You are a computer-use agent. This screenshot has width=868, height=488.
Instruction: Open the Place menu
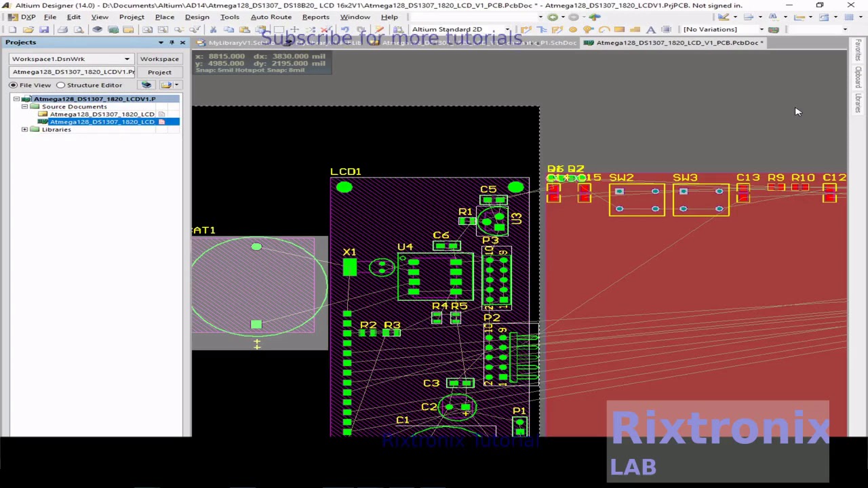[165, 17]
